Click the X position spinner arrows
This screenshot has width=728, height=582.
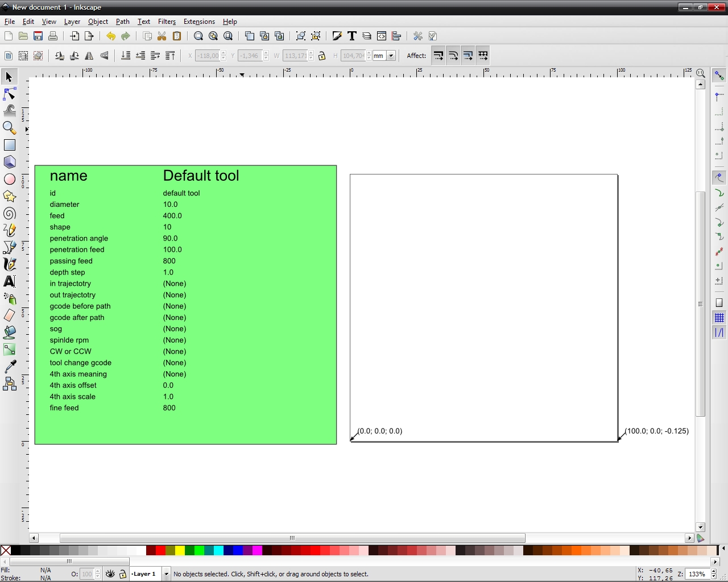pos(224,56)
